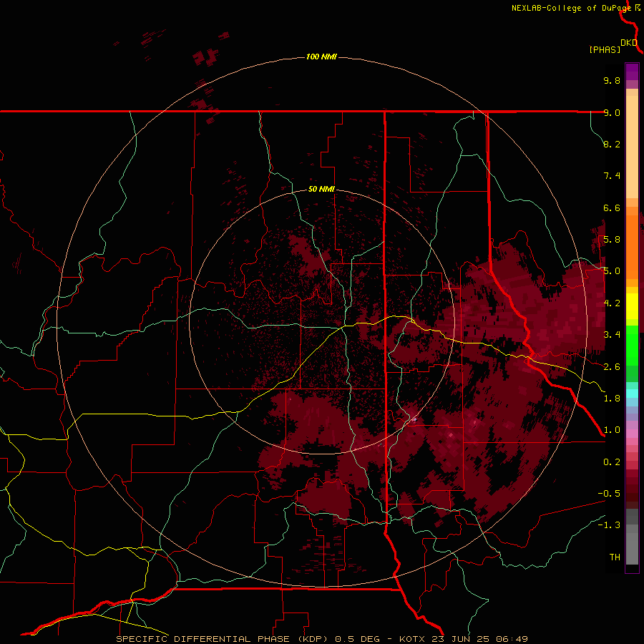Click the 8.2 scale value
This screenshot has height=644, width=644.
click(612, 144)
